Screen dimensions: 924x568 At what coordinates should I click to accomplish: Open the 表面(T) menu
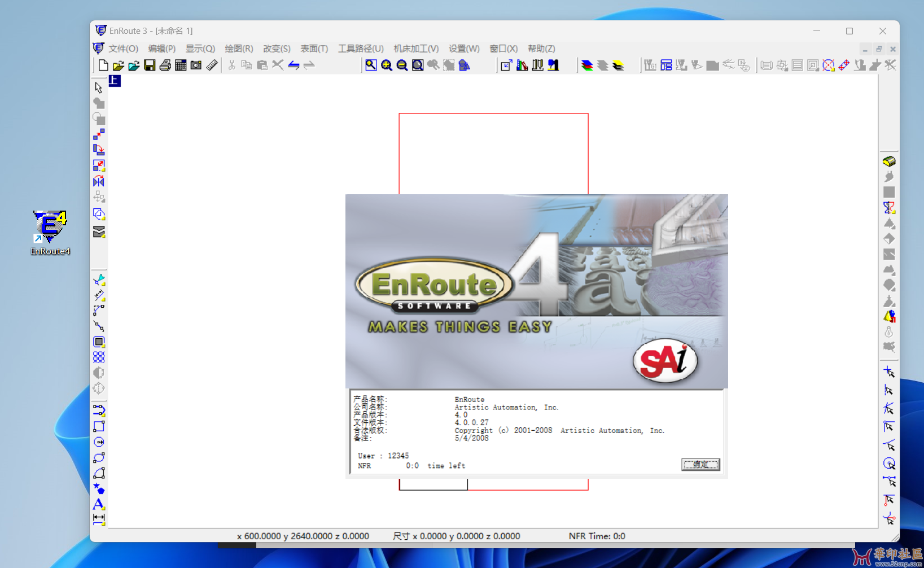click(314, 49)
